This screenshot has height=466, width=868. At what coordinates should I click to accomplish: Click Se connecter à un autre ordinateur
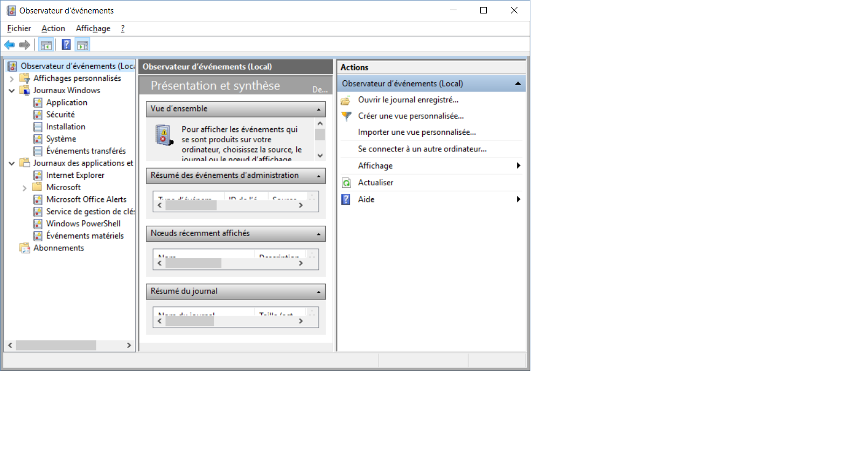422,149
